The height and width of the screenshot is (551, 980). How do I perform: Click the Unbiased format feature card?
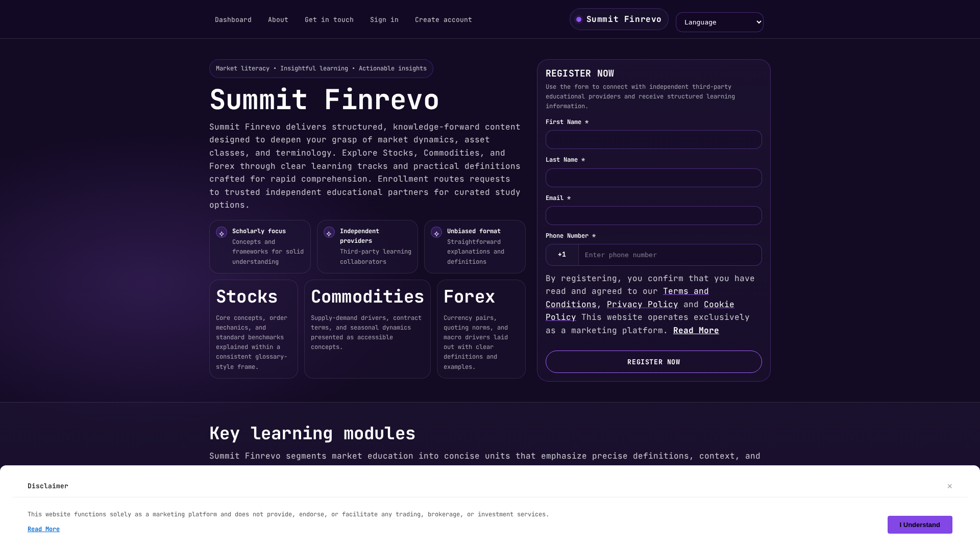(x=475, y=246)
